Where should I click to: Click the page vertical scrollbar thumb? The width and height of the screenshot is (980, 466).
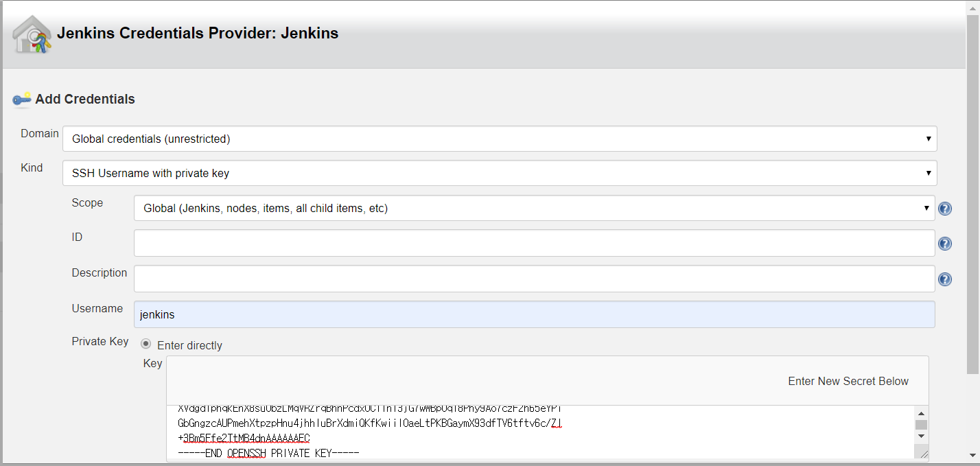click(973, 194)
